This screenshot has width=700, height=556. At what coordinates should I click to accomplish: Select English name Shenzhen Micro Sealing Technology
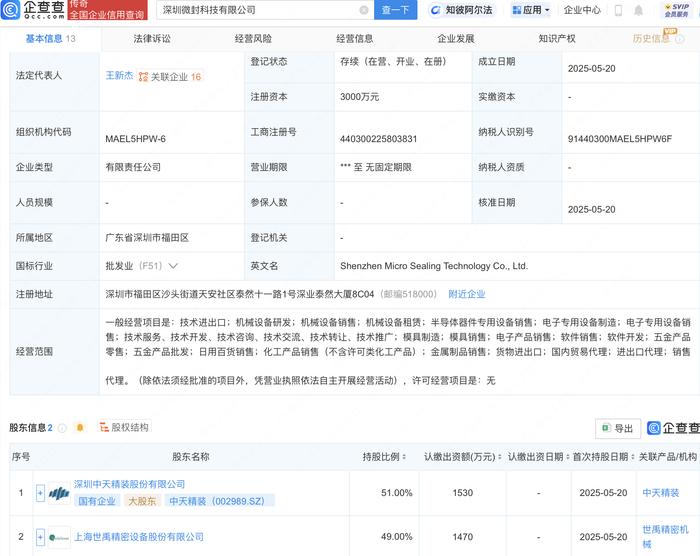point(434,266)
